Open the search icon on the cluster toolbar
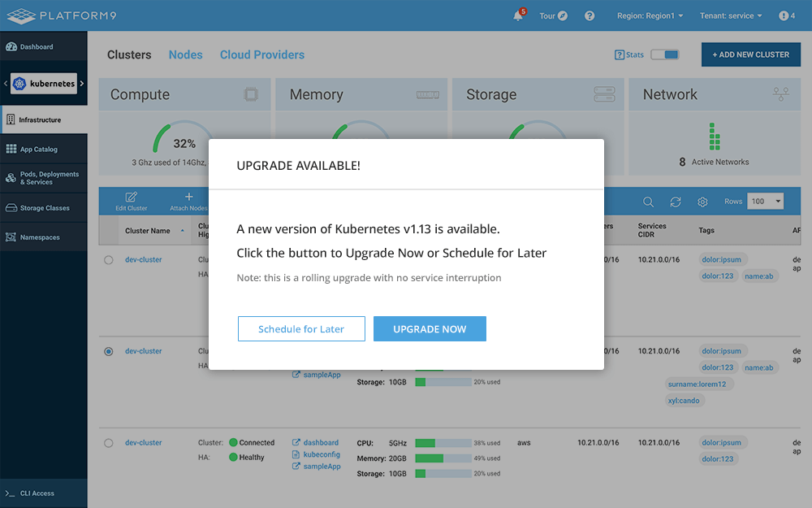812x508 pixels. pos(648,201)
